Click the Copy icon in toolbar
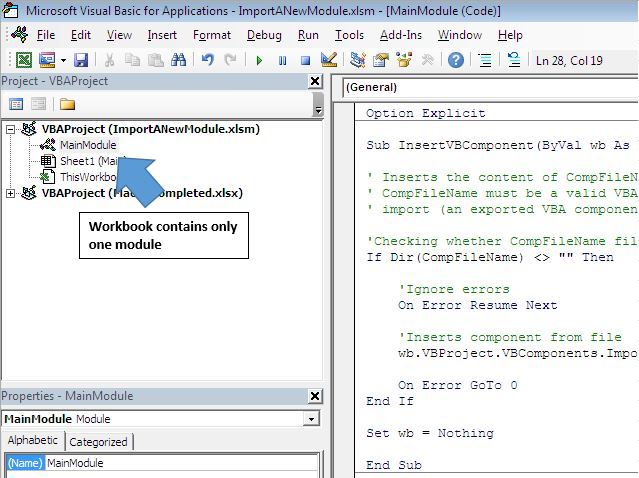 [x=132, y=60]
